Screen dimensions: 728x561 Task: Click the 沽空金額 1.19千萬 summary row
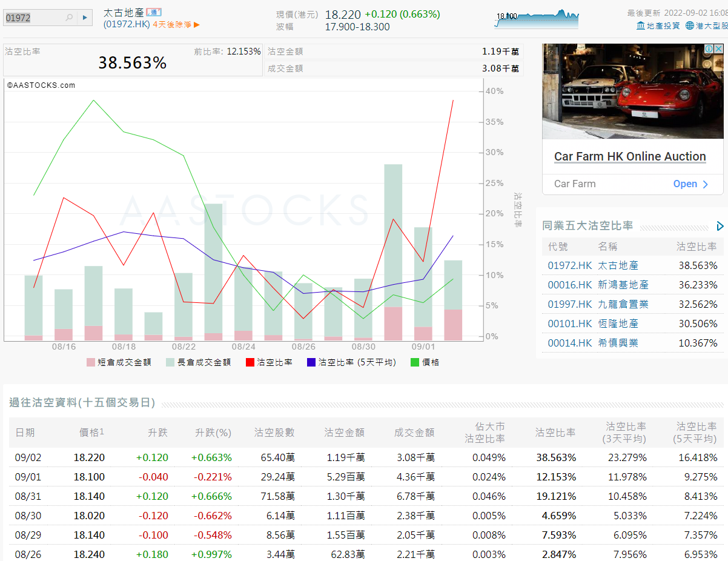tap(394, 51)
